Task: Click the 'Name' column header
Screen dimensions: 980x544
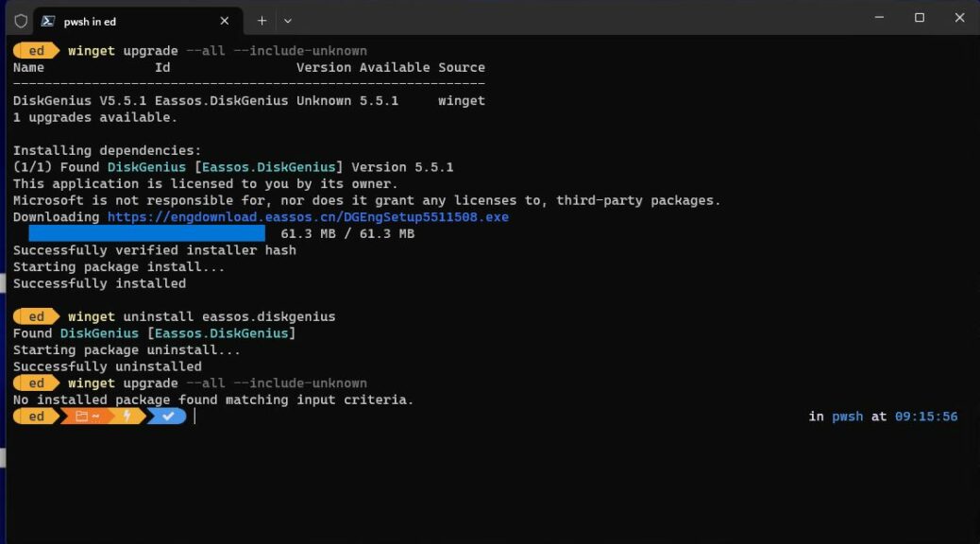Action: pos(28,68)
